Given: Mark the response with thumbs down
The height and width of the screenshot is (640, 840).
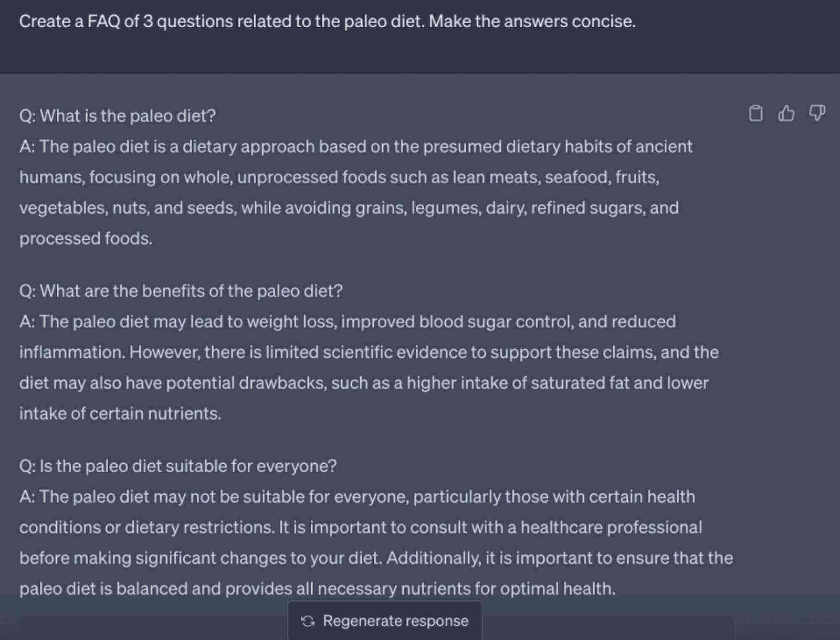Looking at the screenshot, I should [x=817, y=113].
